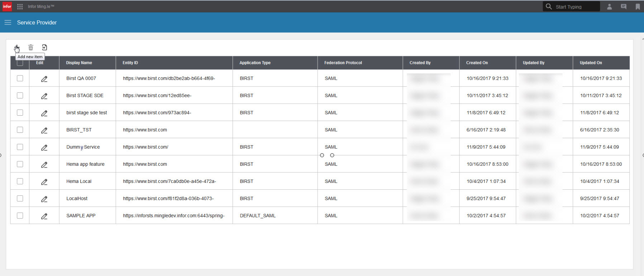This screenshot has width=644, height=276.
Task: Click the BIRST_TST display name
Action: click(79, 130)
